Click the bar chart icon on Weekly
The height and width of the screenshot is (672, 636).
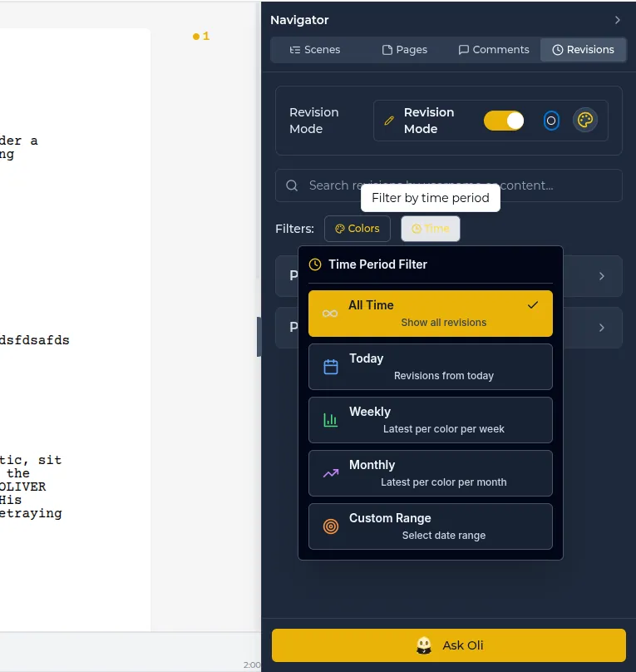[x=330, y=420]
